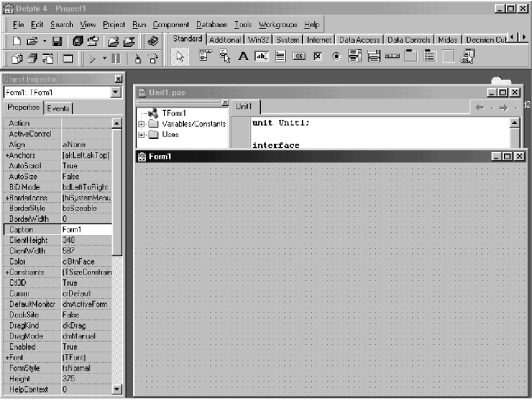This screenshot has width=532, height=400.
Task: Select the GroupBox component icon
Action: coord(410,56)
